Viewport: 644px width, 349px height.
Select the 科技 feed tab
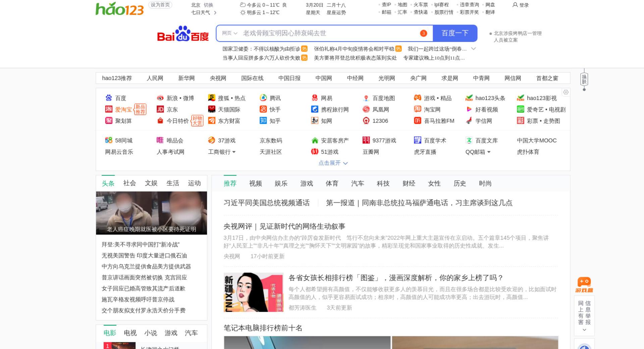tap(383, 184)
